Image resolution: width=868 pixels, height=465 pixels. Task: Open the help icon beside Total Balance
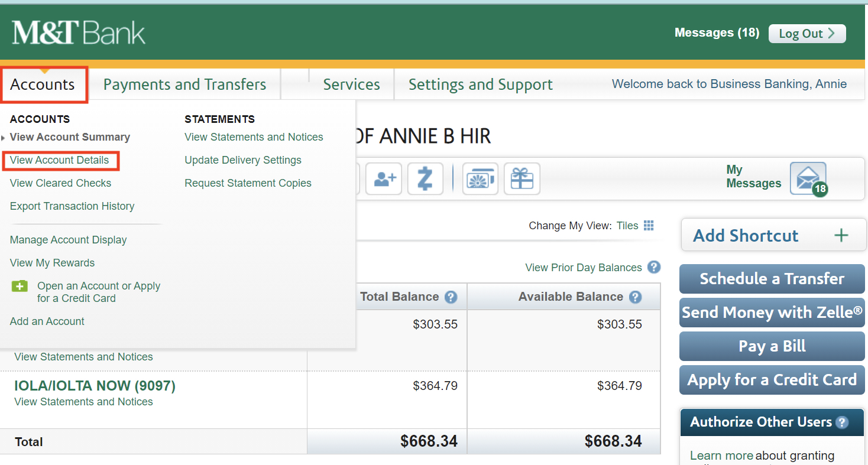click(x=451, y=297)
